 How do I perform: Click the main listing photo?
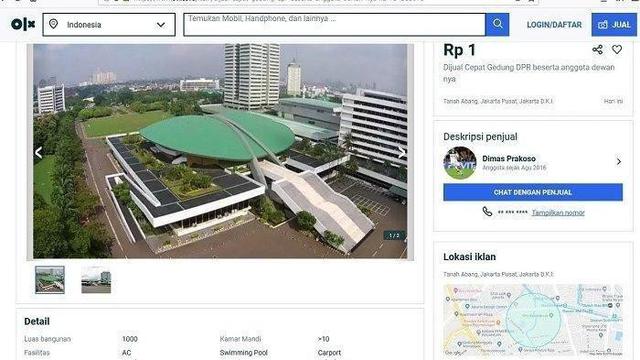point(220,151)
